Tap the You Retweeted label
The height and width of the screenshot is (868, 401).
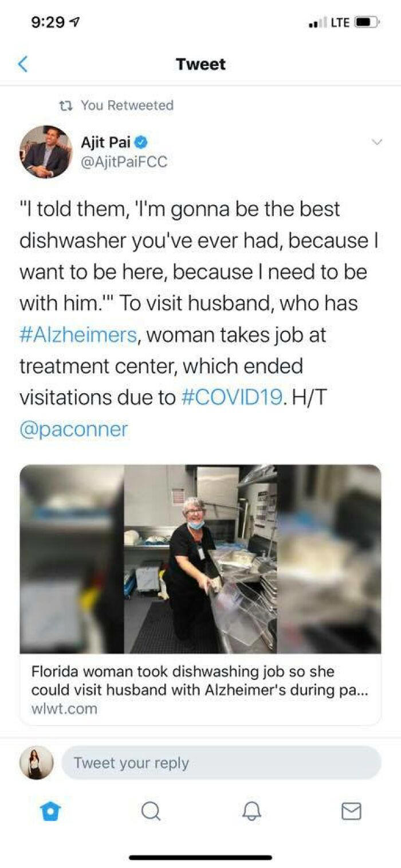pyautogui.click(x=127, y=105)
